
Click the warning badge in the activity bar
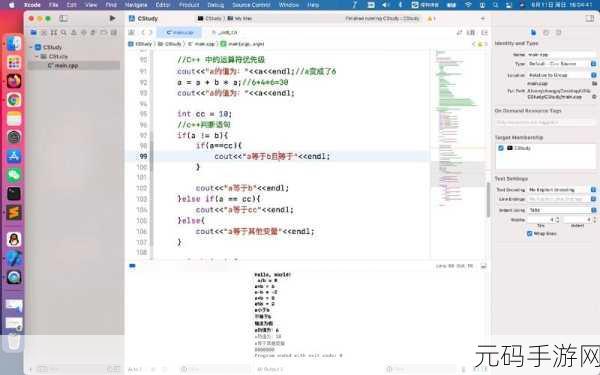[x=431, y=18]
